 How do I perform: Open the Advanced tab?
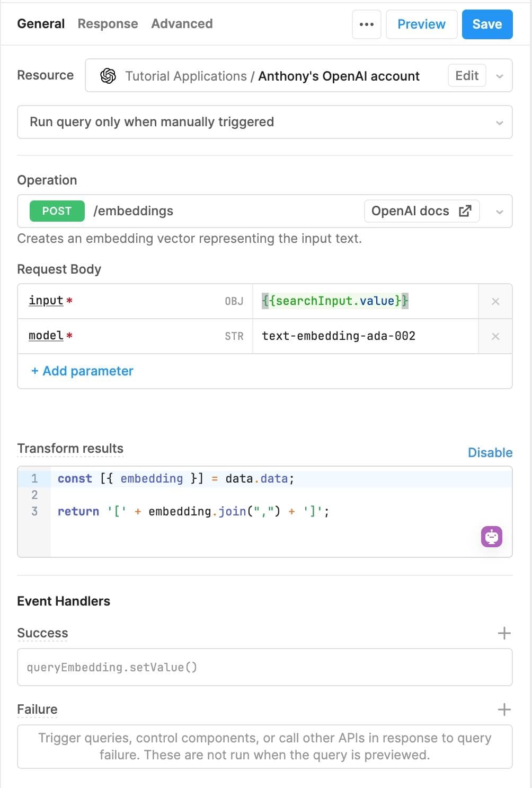[x=182, y=24]
